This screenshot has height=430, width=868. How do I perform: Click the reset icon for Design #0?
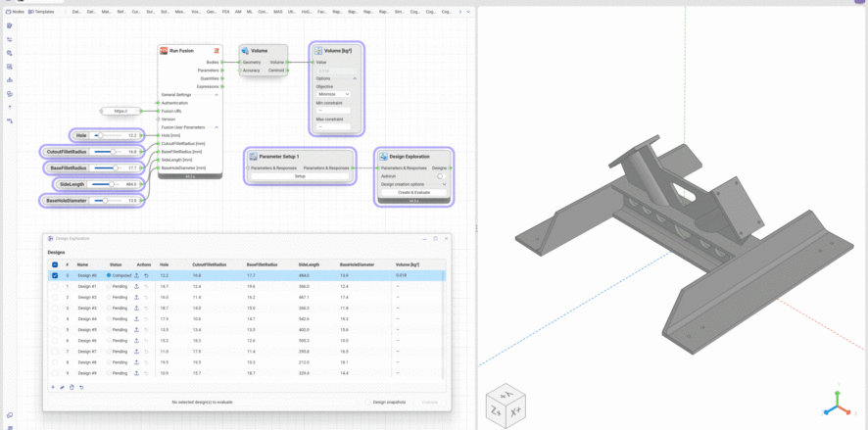(146, 275)
